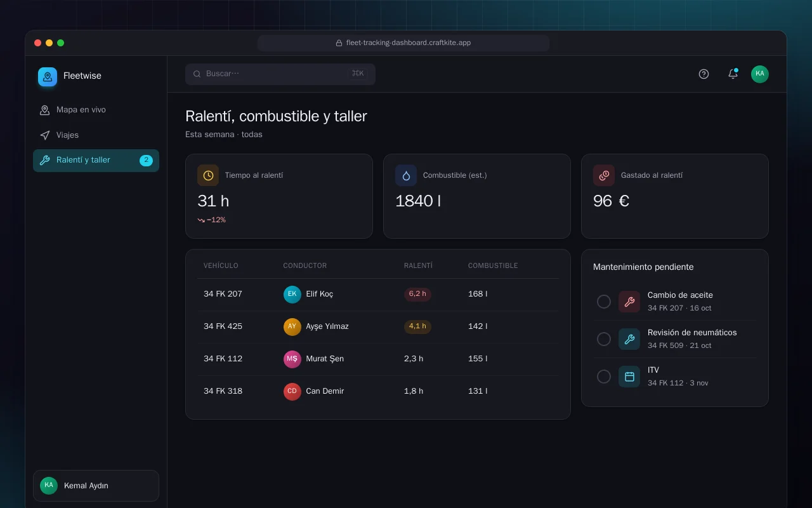Click the 155 l fuel value
This screenshot has width=812, height=508.
[x=478, y=359]
